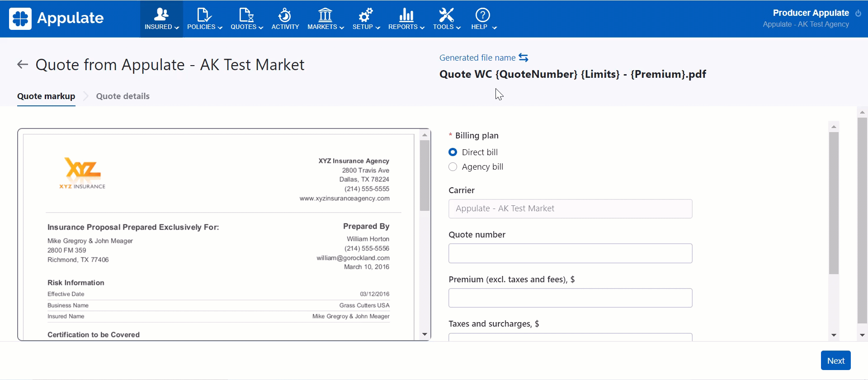Click the document preview scrollbar down arrow

(425, 334)
